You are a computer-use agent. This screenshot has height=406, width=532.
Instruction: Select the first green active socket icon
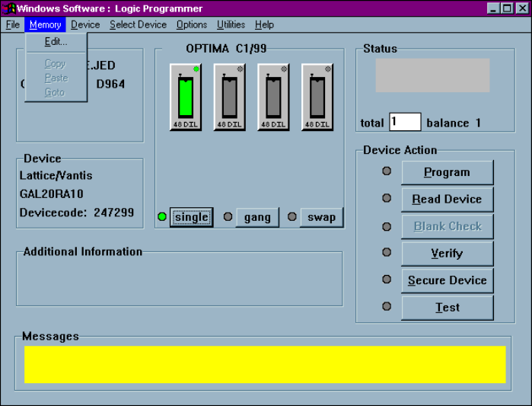tap(186, 97)
